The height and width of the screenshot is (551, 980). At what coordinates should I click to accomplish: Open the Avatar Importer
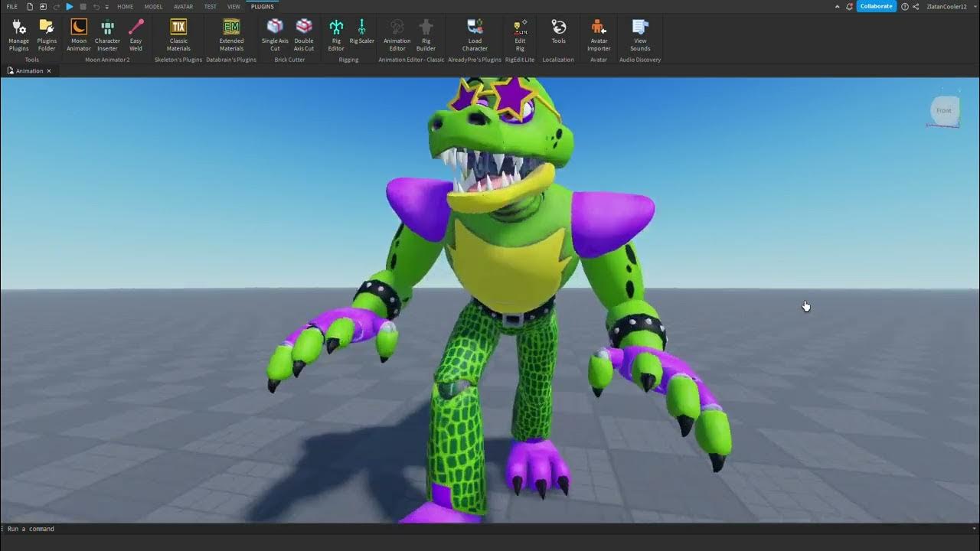(599, 35)
